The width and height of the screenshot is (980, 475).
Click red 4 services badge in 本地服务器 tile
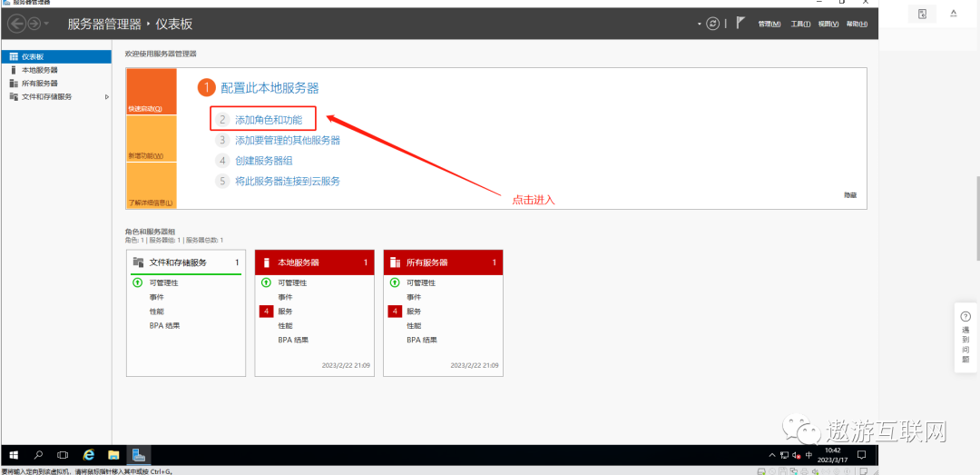[x=266, y=311]
